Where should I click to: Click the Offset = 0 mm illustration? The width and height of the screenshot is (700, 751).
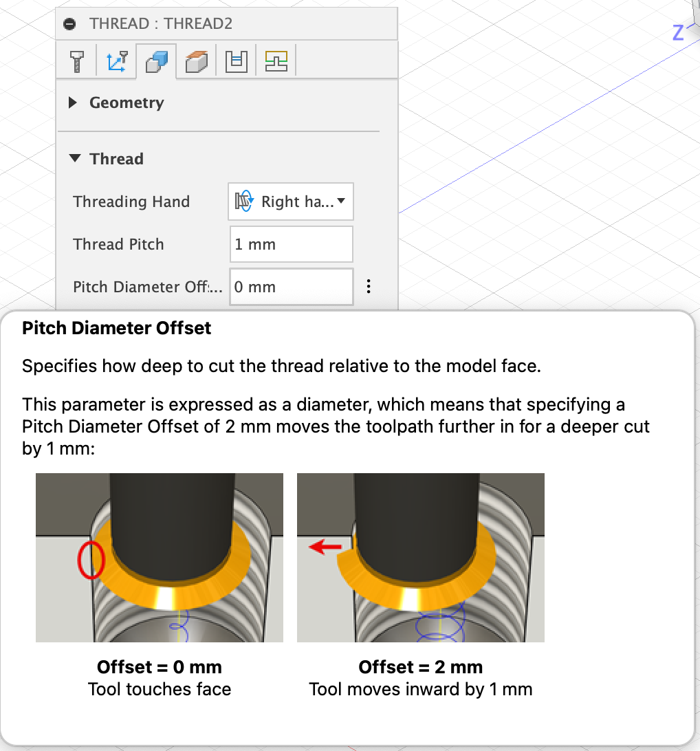tap(160, 558)
